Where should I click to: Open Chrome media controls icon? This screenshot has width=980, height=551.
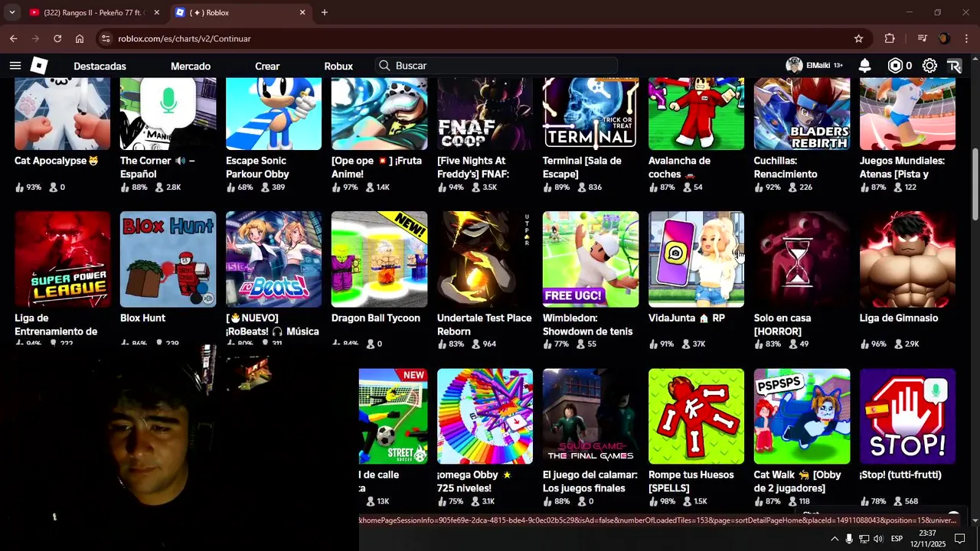click(923, 38)
